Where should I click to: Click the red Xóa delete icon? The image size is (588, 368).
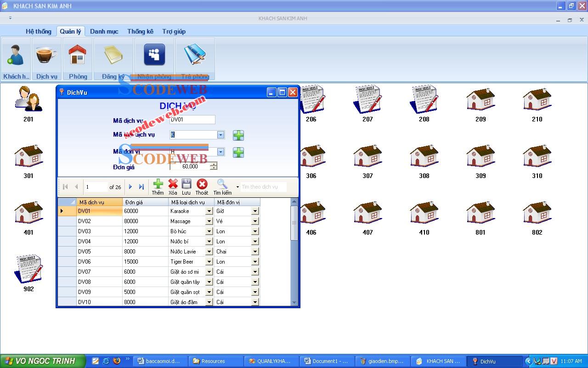[173, 184]
